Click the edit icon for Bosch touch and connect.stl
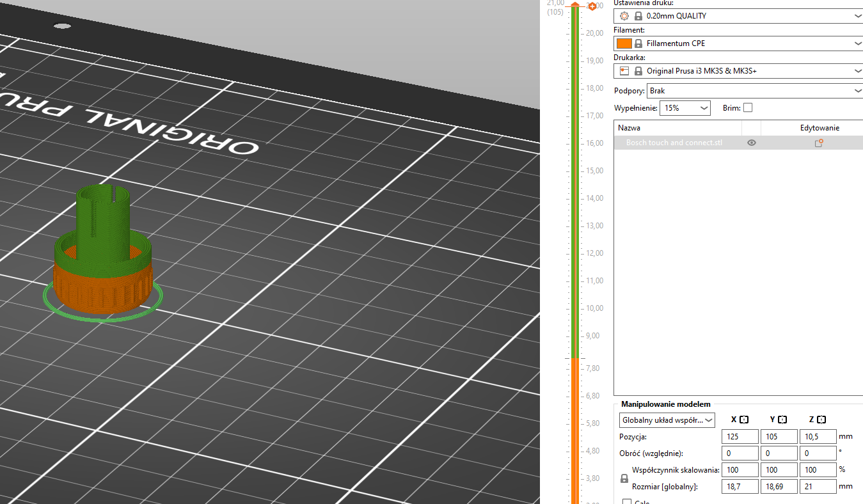 (818, 143)
